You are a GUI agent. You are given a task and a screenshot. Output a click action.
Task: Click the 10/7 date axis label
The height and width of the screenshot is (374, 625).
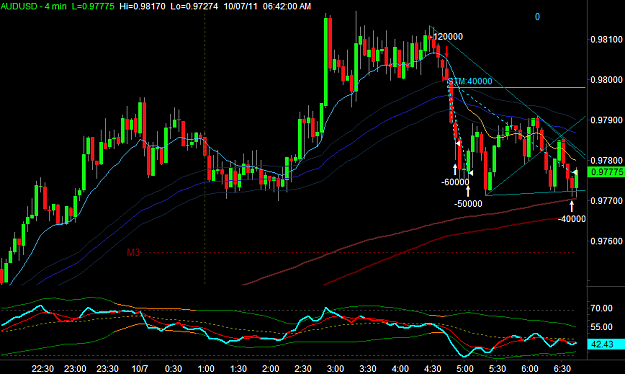(x=140, y=368)
